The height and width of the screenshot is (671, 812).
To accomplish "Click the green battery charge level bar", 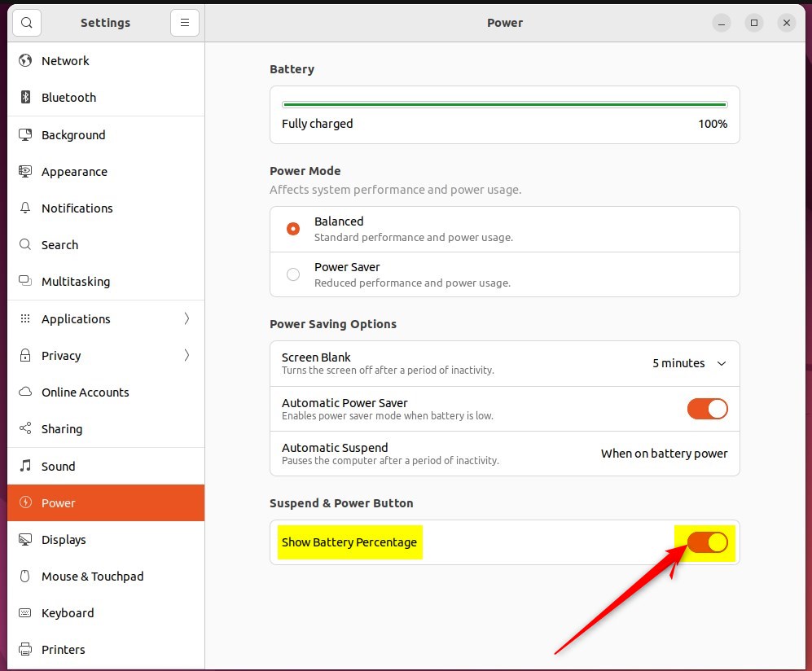I will coord(504,104).
